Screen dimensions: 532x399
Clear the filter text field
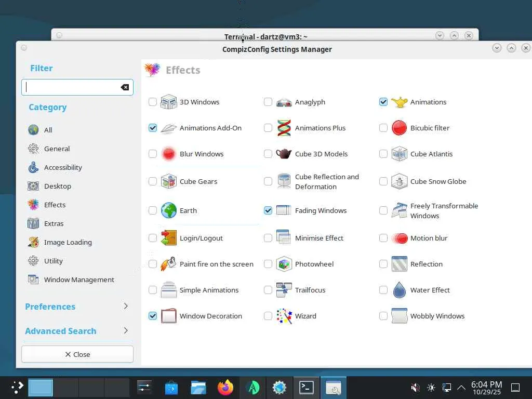(125, 87)
